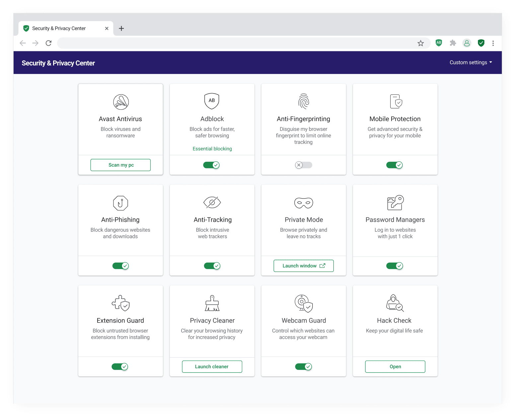
Task: Select the Security & Privacy Center tab
Action: (59, 29)
